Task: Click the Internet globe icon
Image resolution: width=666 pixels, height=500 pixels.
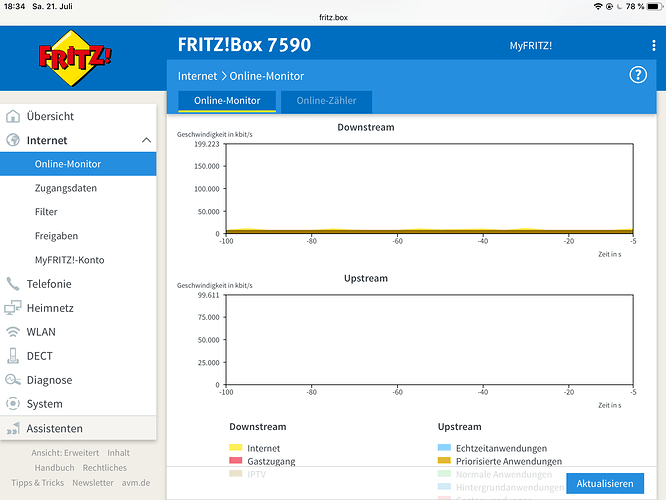Action: [x=13, y=140]
